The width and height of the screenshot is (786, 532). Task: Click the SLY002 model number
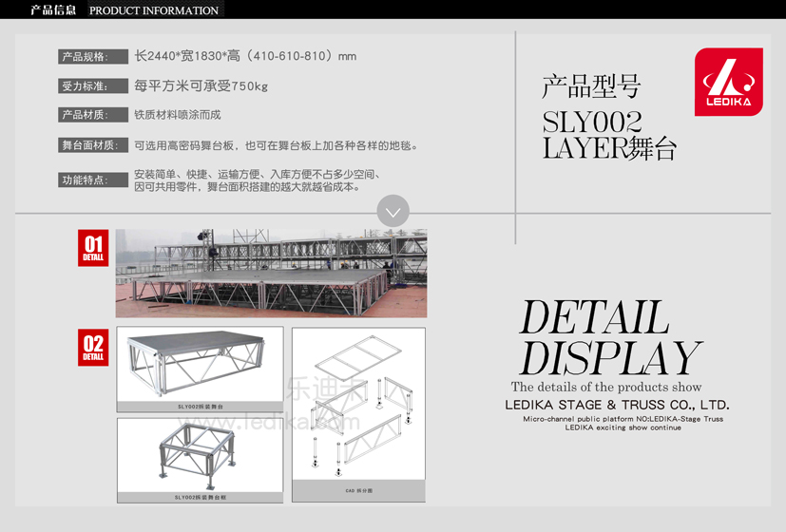coord(592,122)
